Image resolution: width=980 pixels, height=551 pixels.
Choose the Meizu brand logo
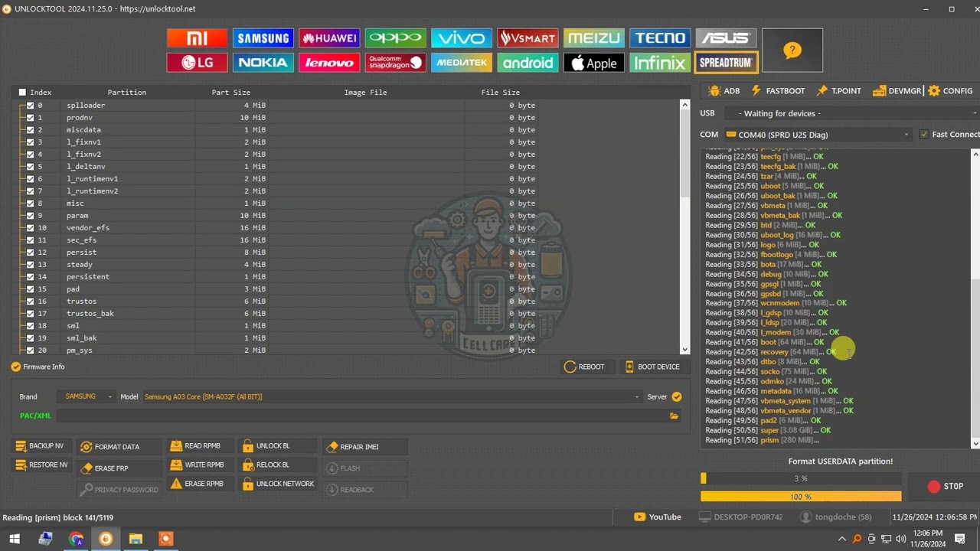pos(593,38)
